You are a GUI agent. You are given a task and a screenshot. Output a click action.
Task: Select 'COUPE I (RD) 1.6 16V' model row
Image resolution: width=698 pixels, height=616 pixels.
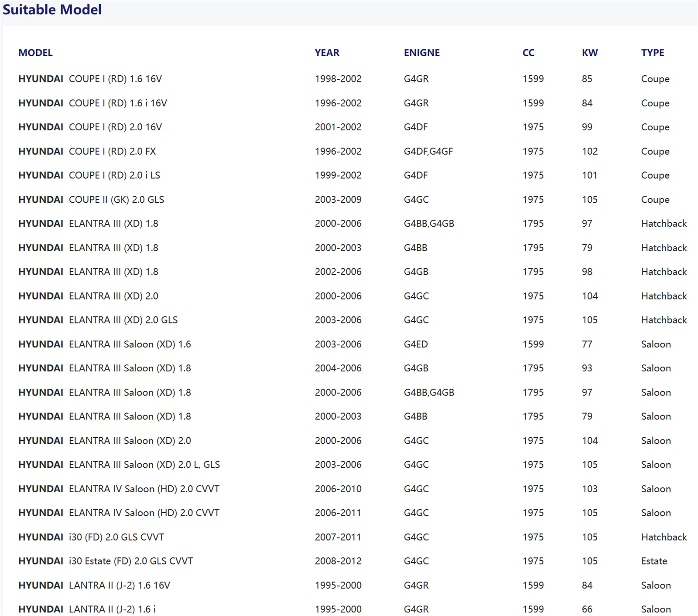pos(90,79)
